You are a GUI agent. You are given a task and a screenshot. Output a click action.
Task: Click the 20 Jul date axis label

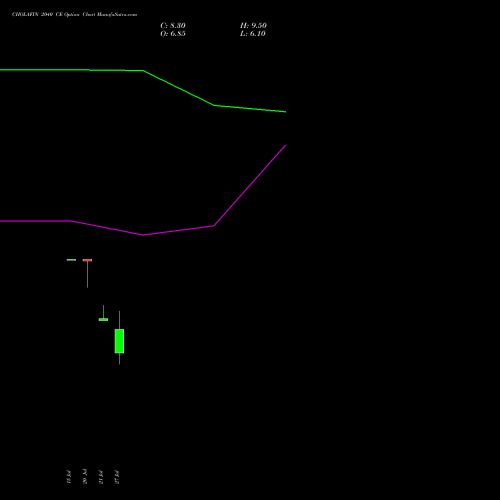[85, 476]
